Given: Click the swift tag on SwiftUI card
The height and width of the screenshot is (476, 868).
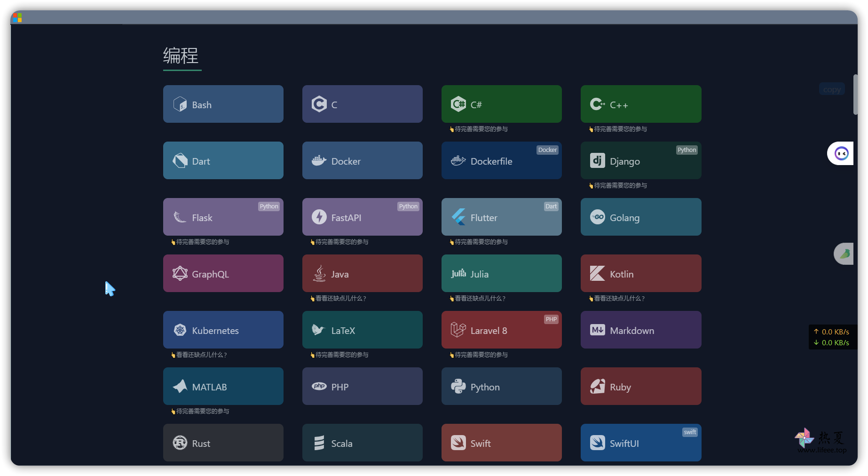Looking at the screenshot, I should tap(690, 432).
